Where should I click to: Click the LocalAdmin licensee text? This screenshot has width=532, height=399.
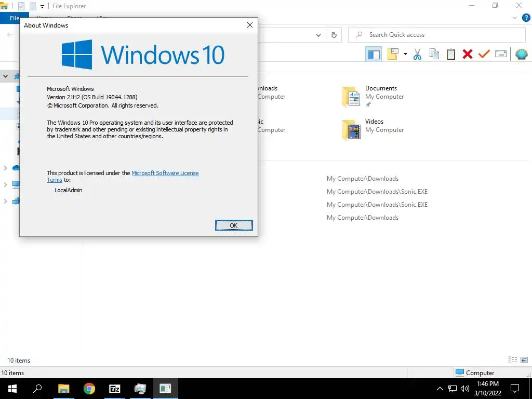(68, 190)
